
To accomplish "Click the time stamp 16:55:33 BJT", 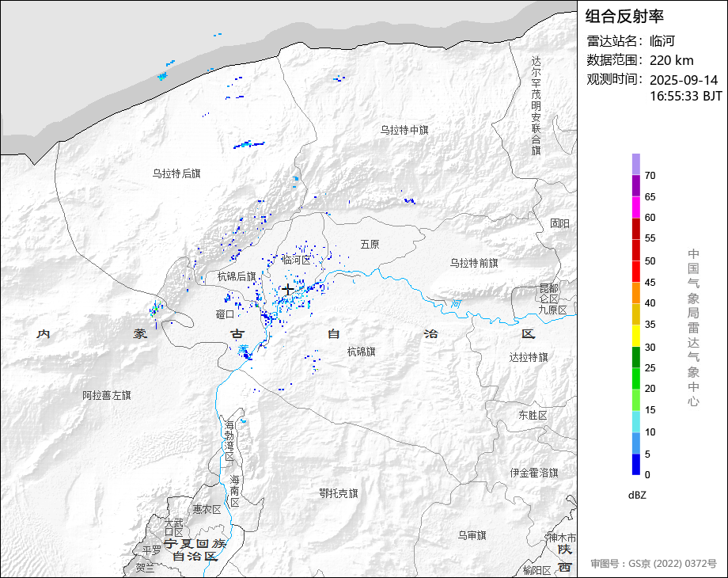I will tap(686, 96).
